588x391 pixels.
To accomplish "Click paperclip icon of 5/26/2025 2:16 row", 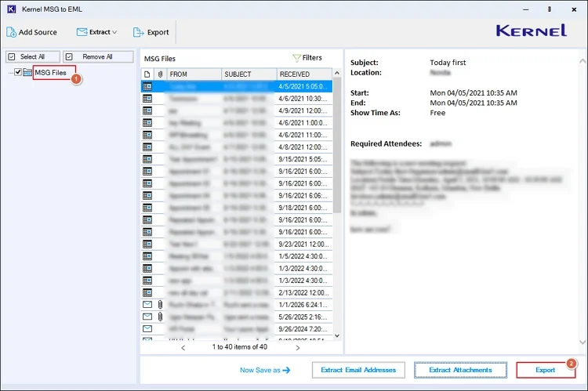I will [x=160, y=317].
